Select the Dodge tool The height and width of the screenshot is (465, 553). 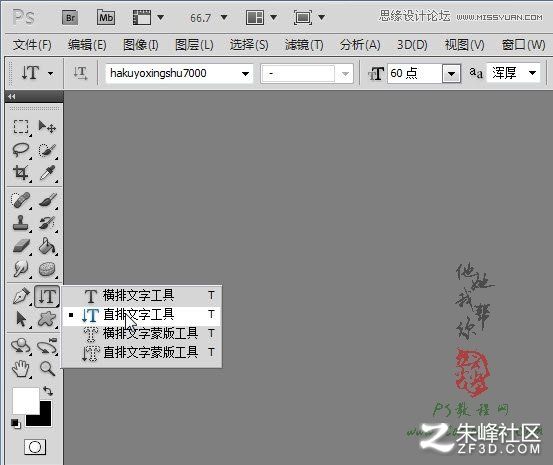21,269
